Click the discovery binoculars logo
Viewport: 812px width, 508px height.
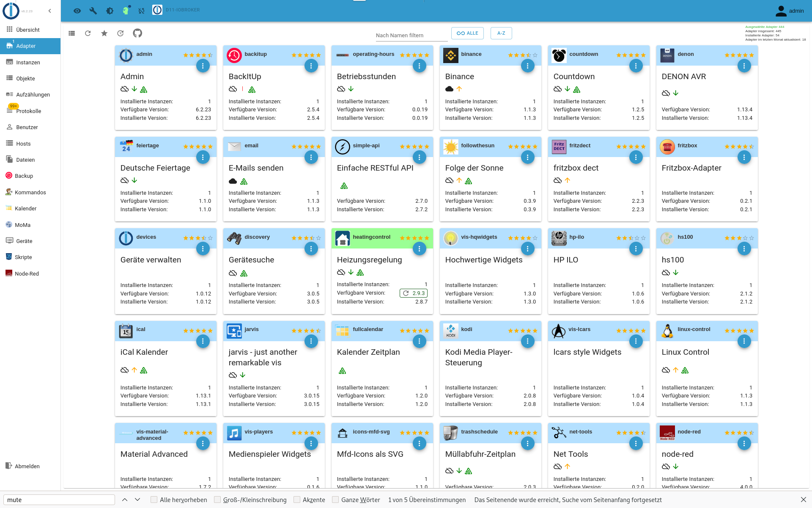tap(234, 238)
